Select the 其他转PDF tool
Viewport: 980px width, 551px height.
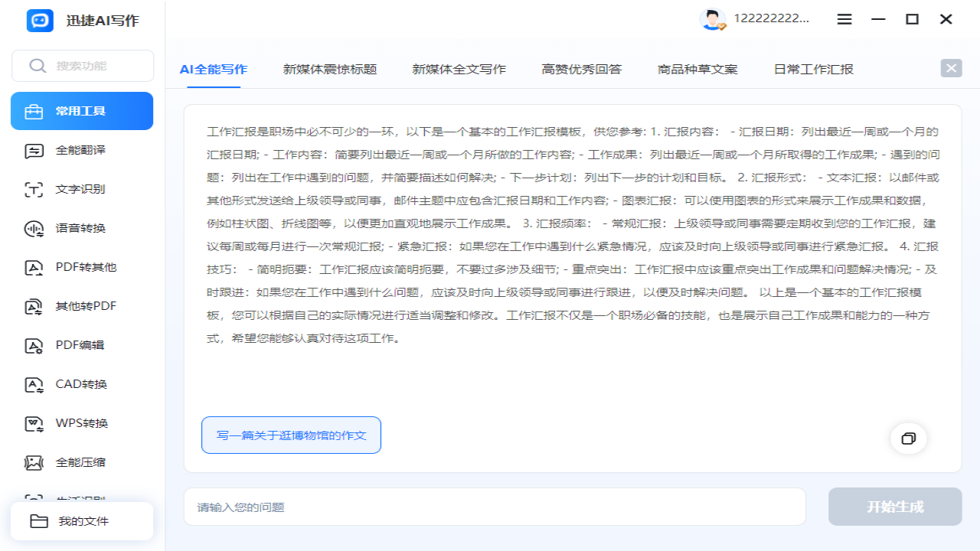click(81, 305)
